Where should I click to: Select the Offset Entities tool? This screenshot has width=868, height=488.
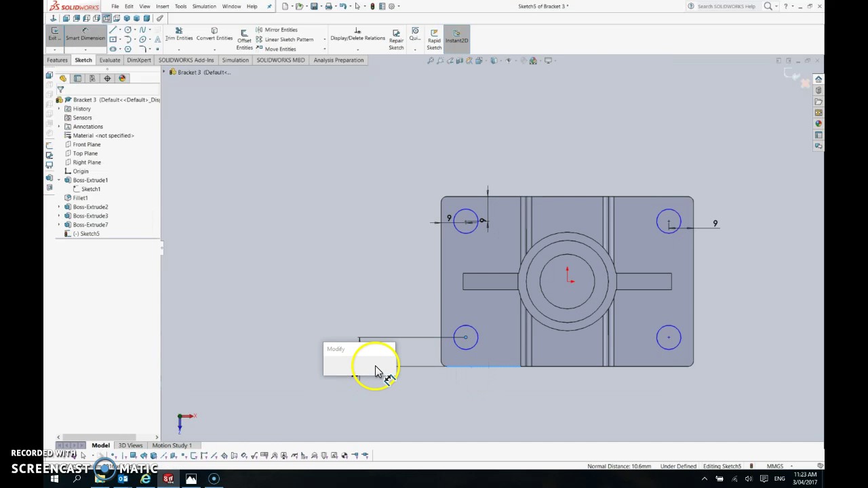[244, 39]
